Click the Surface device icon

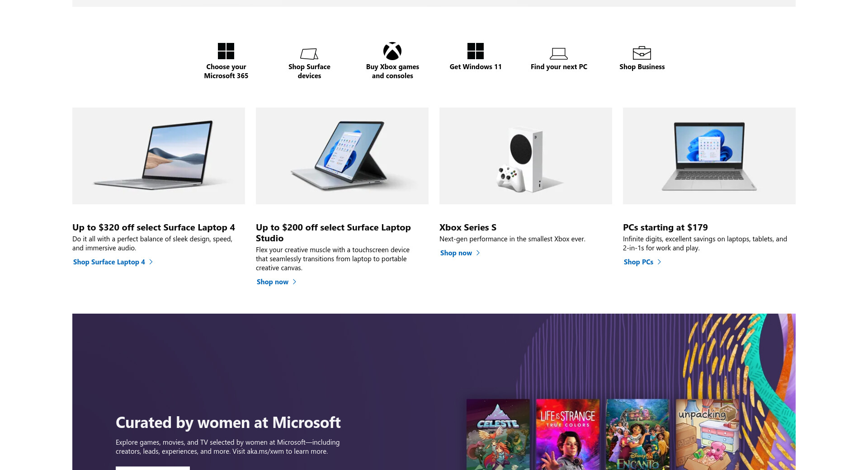pos(309,54)
